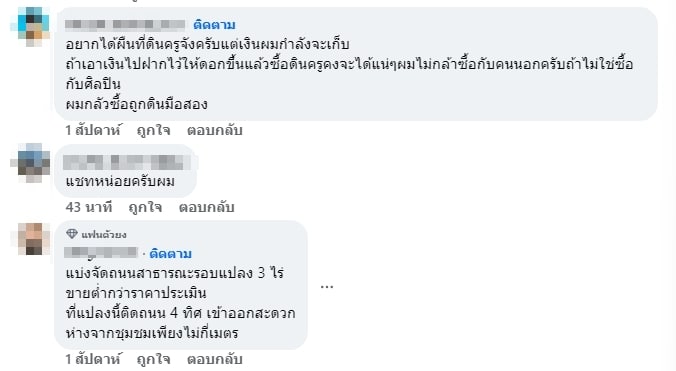
Task: Reply to the แชทหน่อยครับผม comment
Action: pos(207,207)
